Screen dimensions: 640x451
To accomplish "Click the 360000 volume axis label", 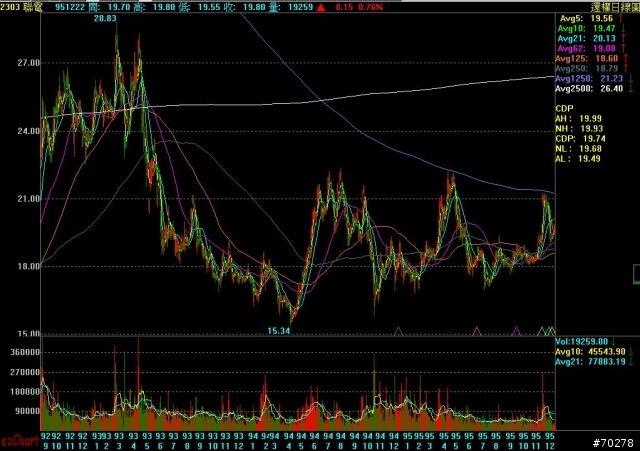I will point(27,352).
